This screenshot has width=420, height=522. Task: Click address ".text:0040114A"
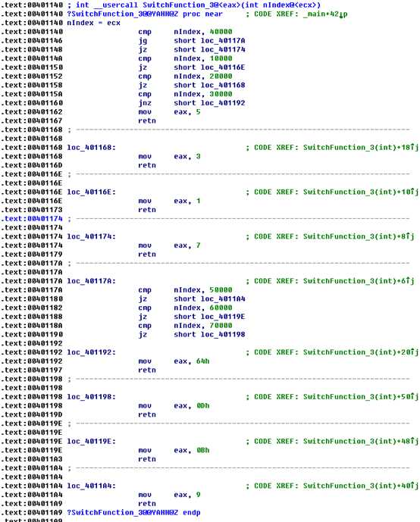(x=32, y=58)
